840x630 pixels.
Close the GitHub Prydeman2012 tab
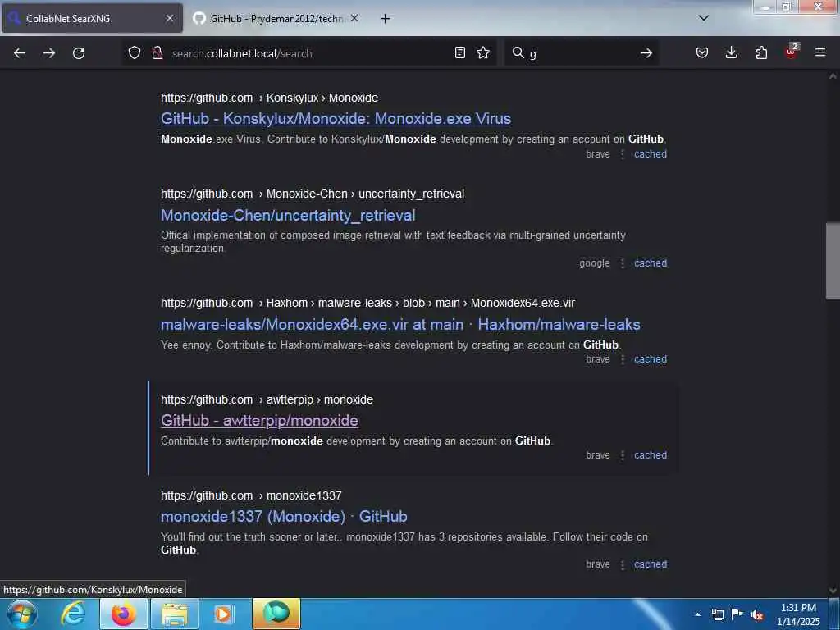click(354, 18)
